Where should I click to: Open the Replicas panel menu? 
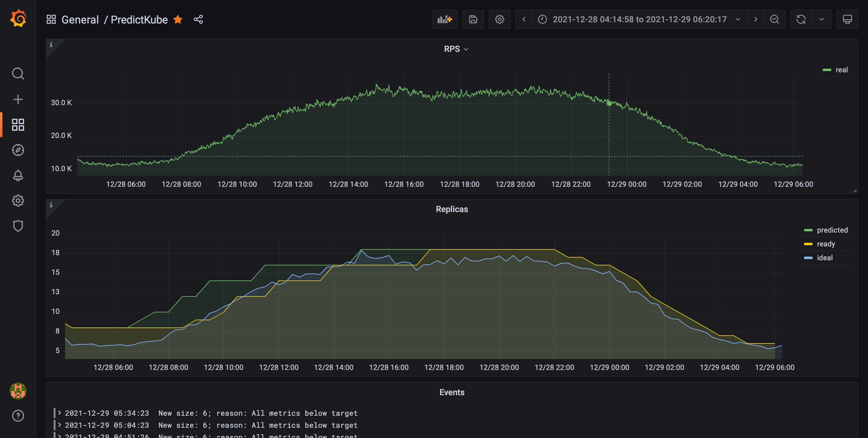pyautogui.click(x=451, y=209)
